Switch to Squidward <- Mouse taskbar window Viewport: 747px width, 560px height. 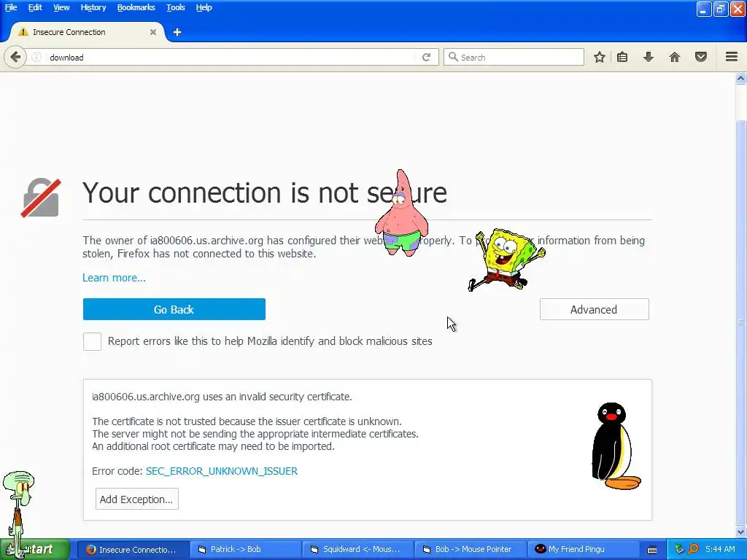[358, 550]
